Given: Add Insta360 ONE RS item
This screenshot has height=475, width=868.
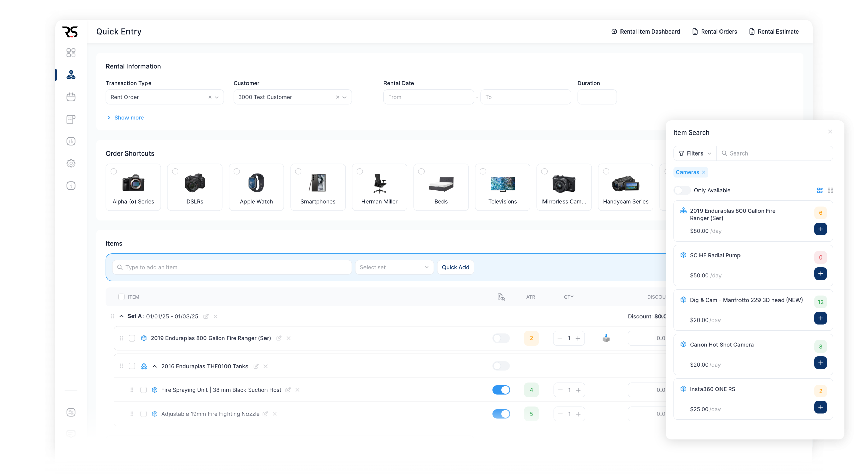Looking at the screenshot, I should (x=821, y=407).
